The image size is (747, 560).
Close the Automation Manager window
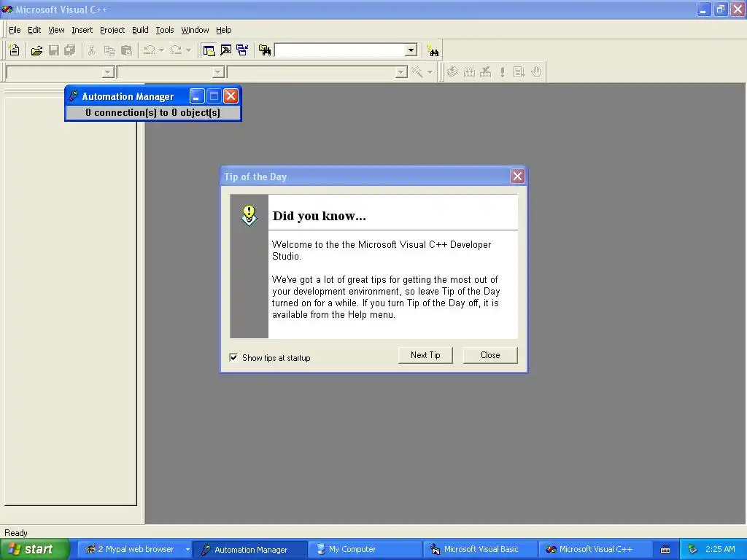(x=231, y=96)
